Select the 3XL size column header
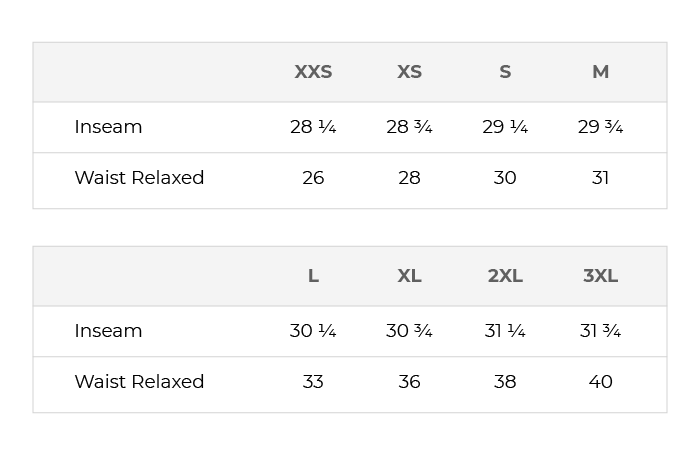 tap(600, 276)
